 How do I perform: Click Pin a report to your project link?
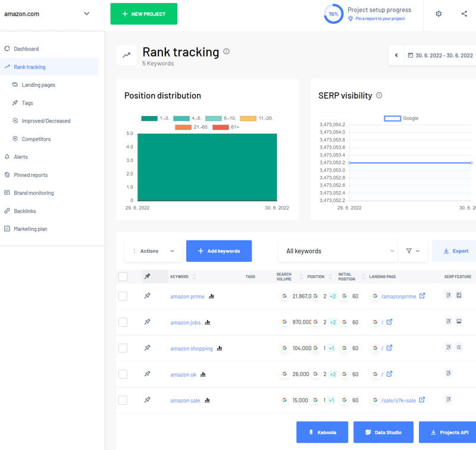380,19
